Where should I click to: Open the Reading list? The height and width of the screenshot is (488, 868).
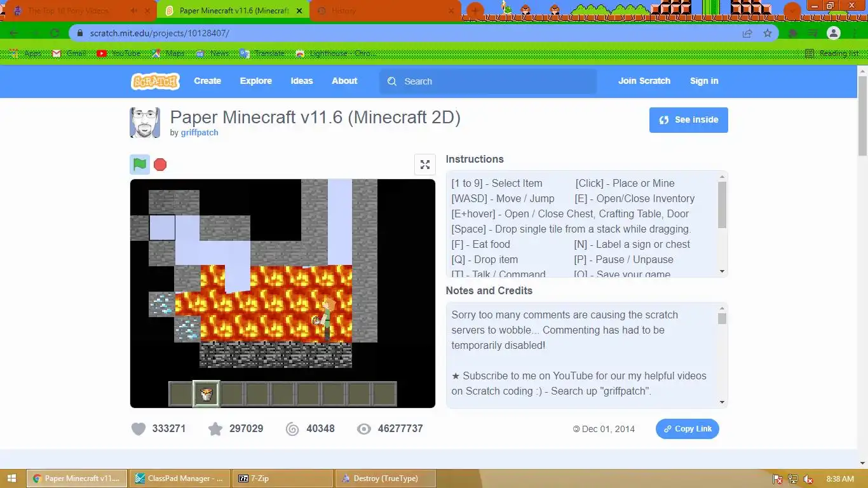click(831, 53)
